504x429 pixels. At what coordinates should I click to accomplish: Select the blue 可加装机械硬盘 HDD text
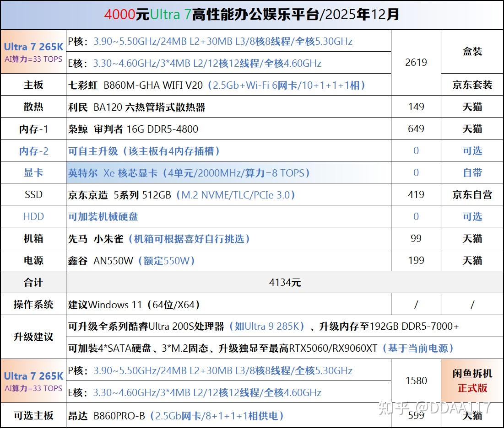click(103, 216)
